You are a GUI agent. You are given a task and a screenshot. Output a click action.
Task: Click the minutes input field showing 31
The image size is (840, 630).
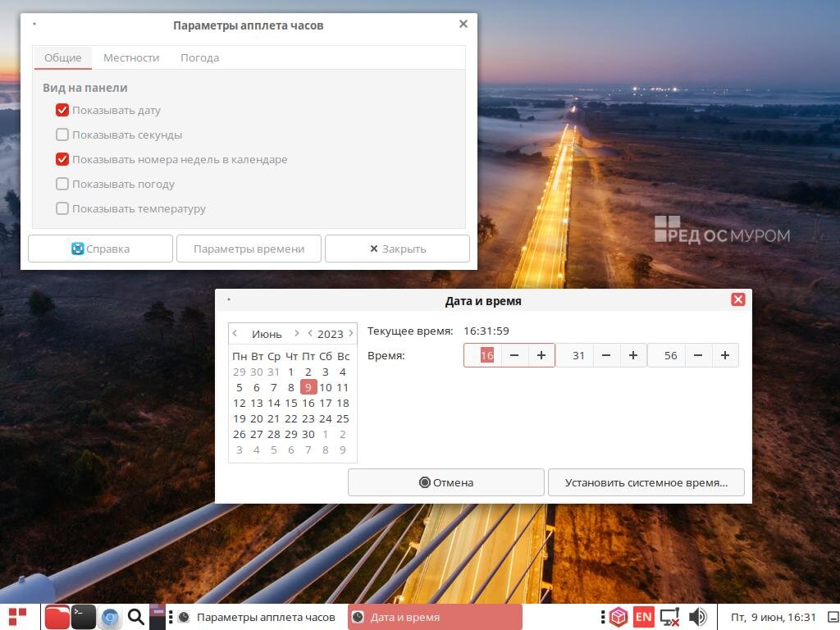coord(575,355)
